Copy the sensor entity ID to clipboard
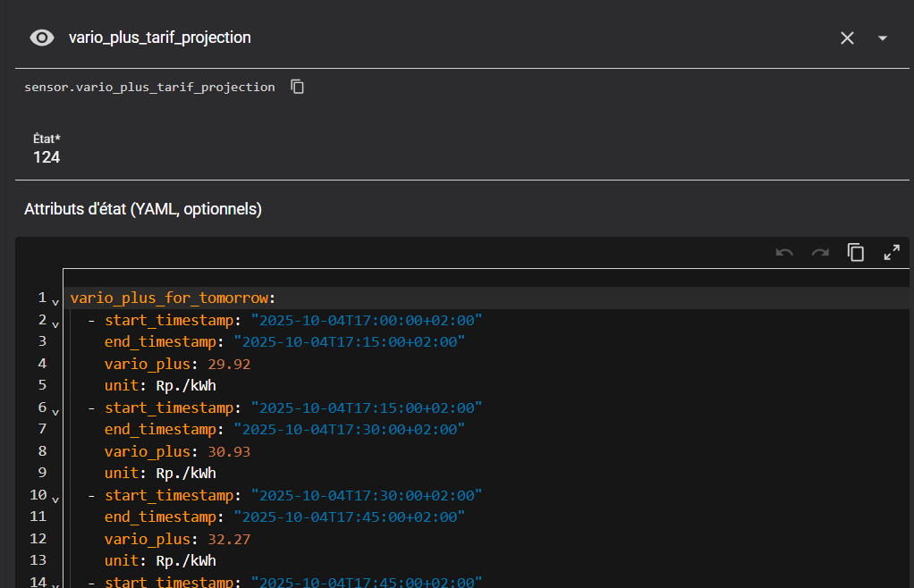The image size is (914, 588). (298, 87)
